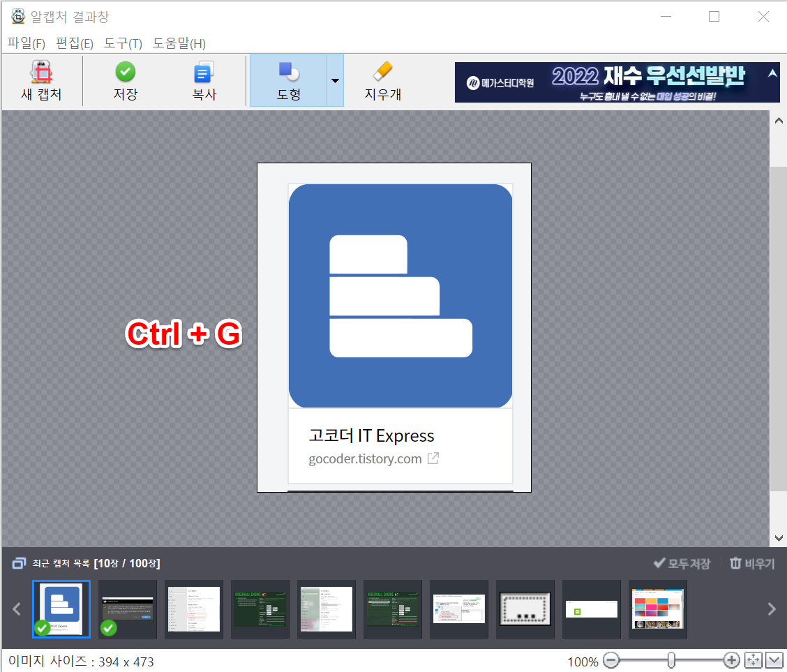Collapse the ad banner with up arrow

tap(772, 73)
